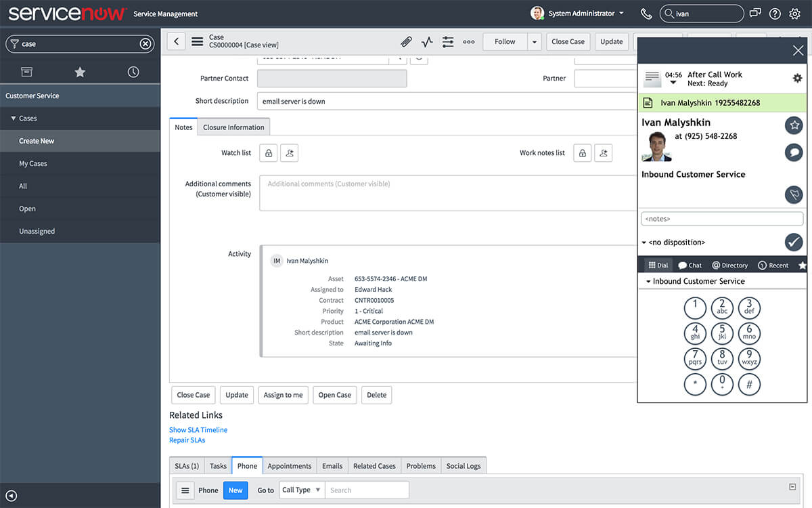
Task: Open the phone panel settings gear
Action: 797,78
